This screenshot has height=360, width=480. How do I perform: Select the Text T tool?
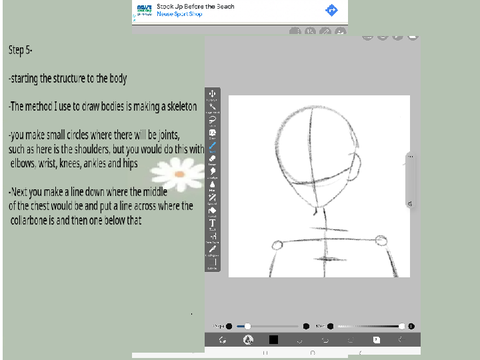212,224
